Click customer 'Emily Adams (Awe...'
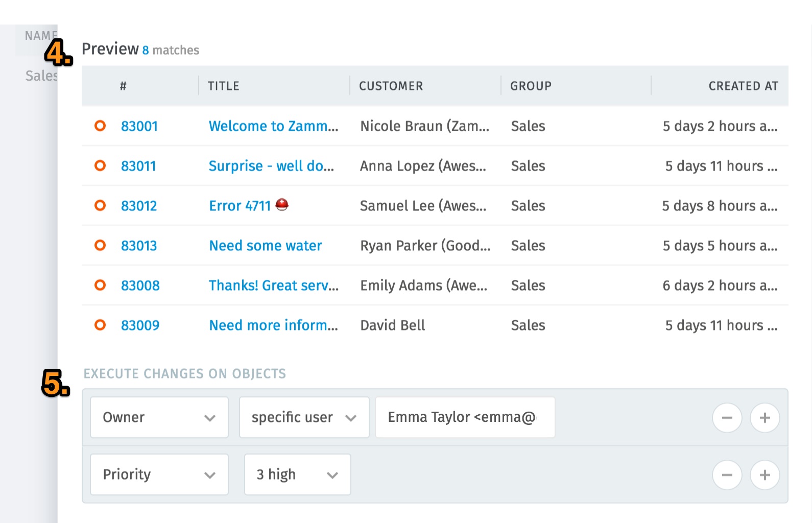 coord(424,286)
